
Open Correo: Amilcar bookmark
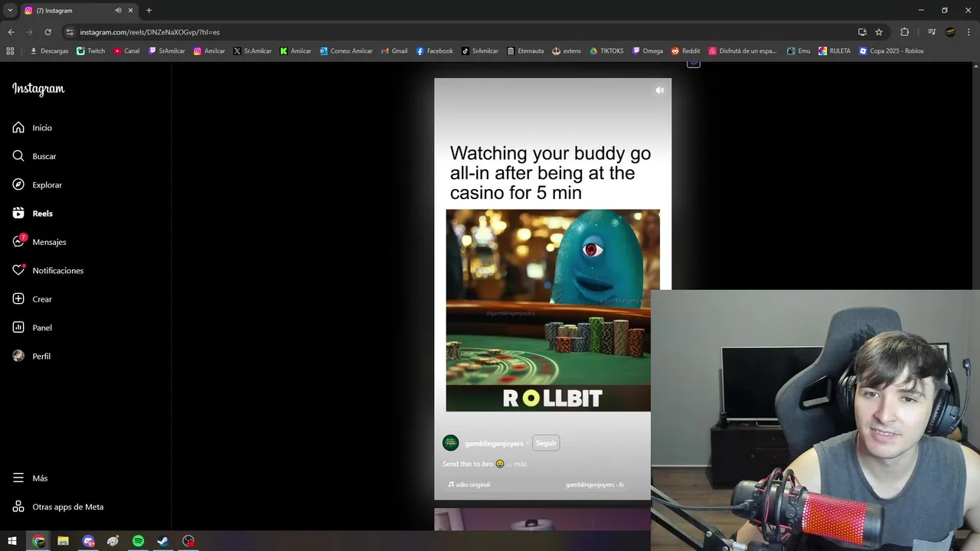coord(346,51)
